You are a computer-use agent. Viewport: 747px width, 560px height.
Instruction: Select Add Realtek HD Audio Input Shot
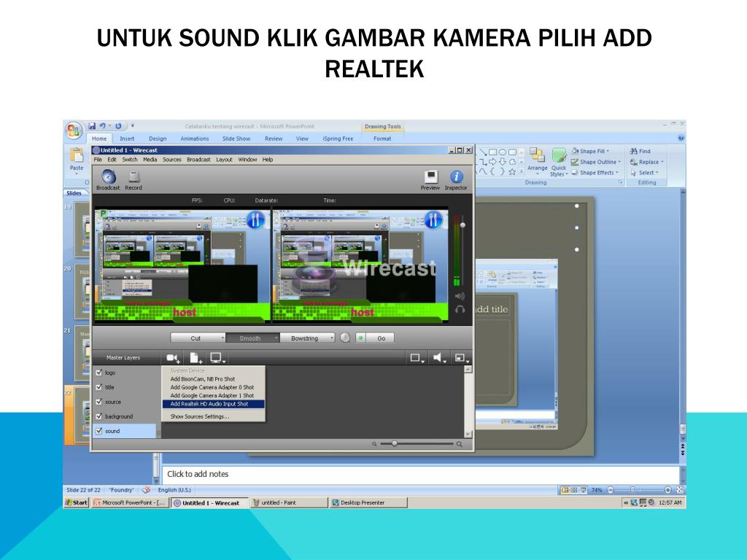coord(214,404)
